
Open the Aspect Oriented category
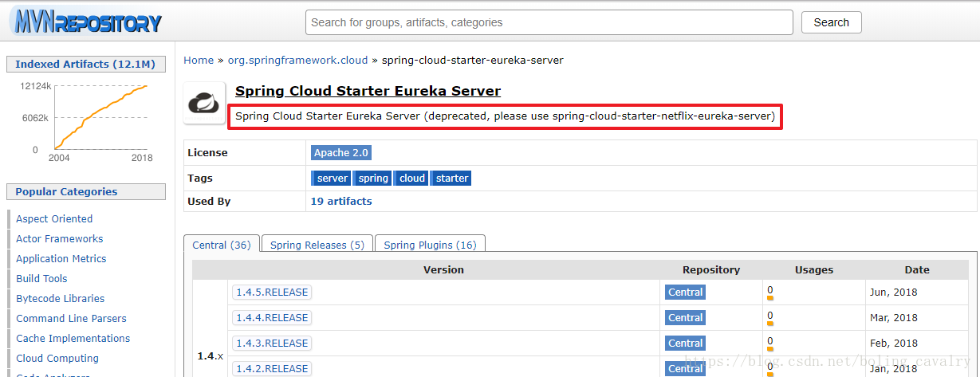[x=54, y=218]
